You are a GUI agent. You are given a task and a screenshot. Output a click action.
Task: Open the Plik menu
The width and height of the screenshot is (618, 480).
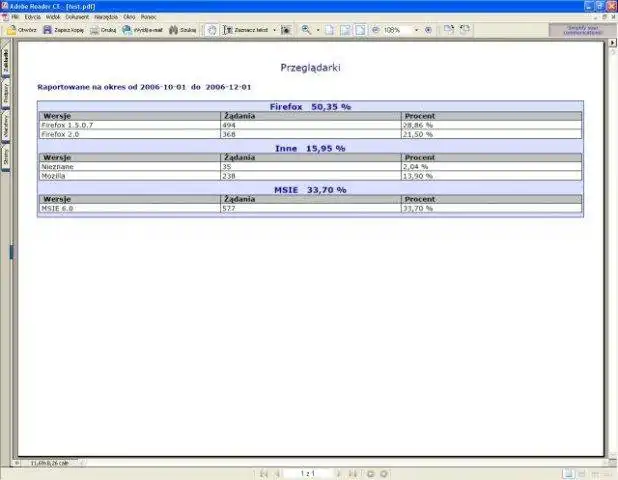point(15,17)
